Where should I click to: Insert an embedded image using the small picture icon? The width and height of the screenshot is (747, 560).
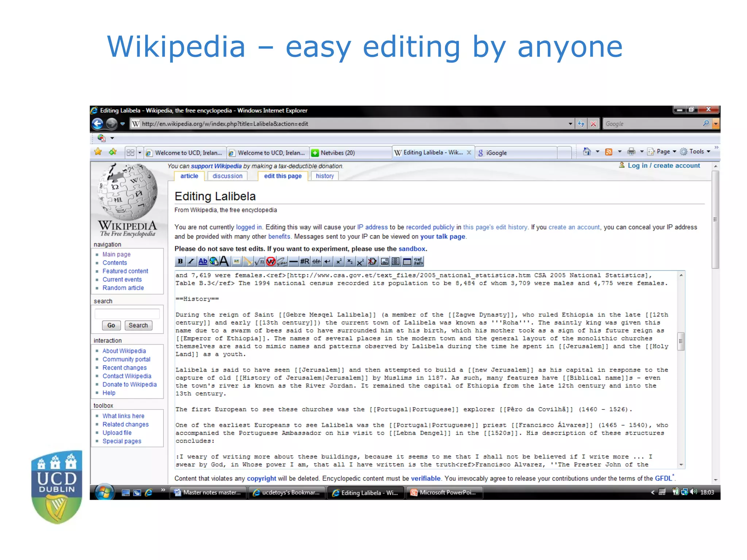[236, 261]
